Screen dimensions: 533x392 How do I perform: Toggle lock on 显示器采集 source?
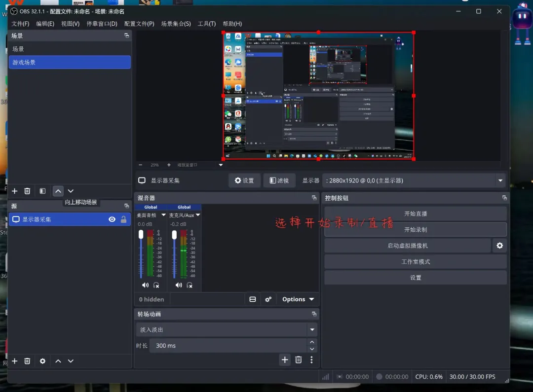pos(124,219)
